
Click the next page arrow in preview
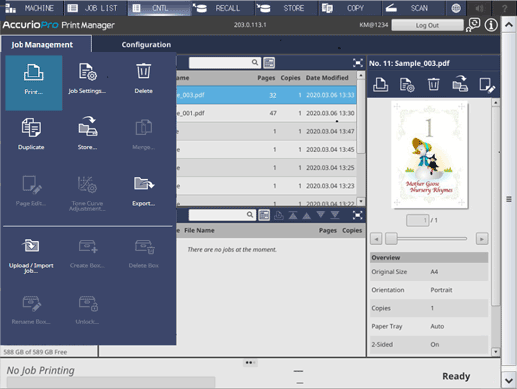click(x=482, y=239)
